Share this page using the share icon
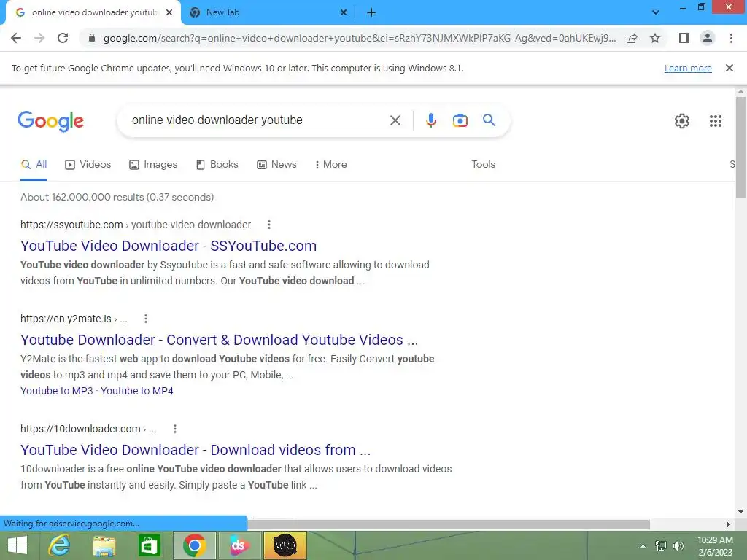 point(632,38)
